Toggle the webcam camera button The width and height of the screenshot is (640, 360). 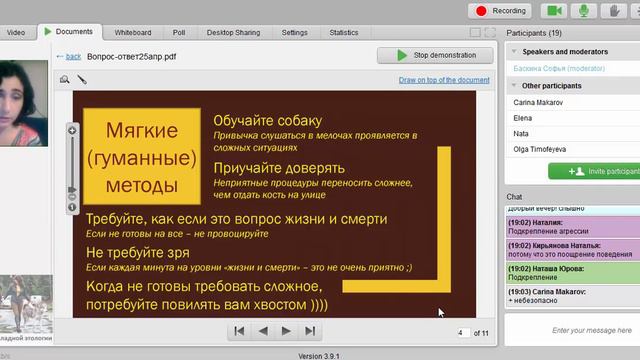(x=553, y=11)
